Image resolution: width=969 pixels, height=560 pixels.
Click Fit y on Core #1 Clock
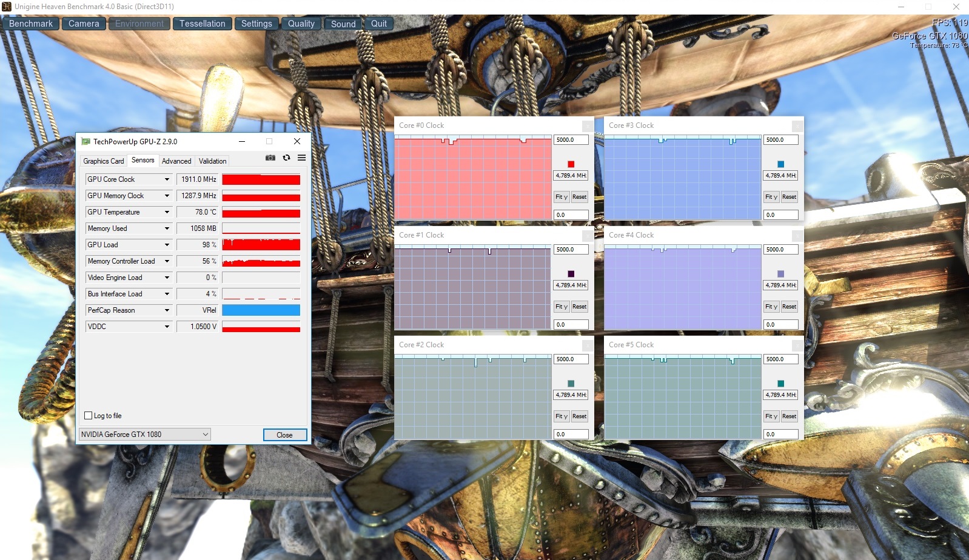[x=562, y=307]
